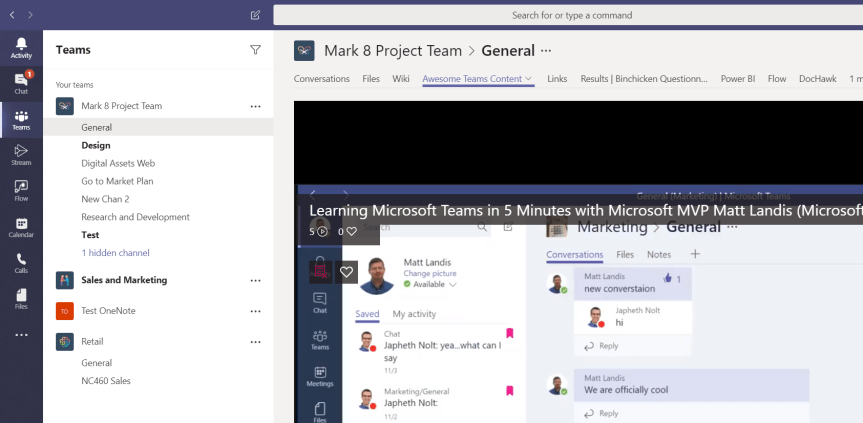This screenshot has height=423, width=863.
Task: Switch to the Power BI tab
Action: tap(737, 78)
